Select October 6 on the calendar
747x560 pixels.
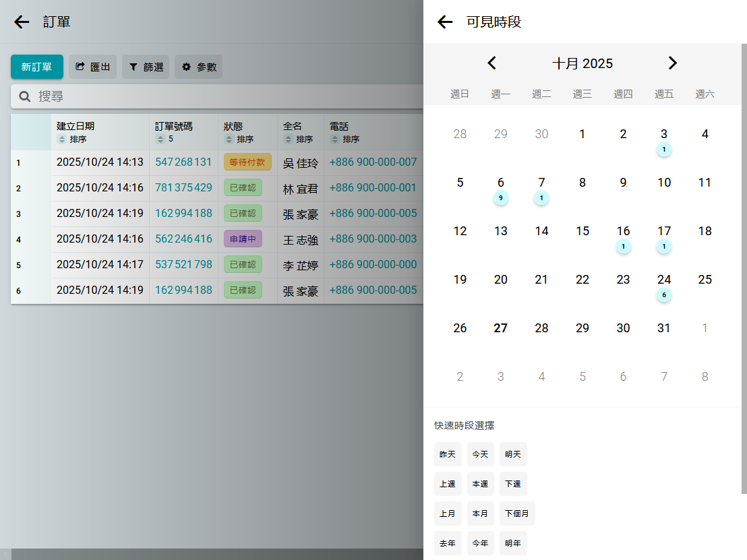[500, 183]
